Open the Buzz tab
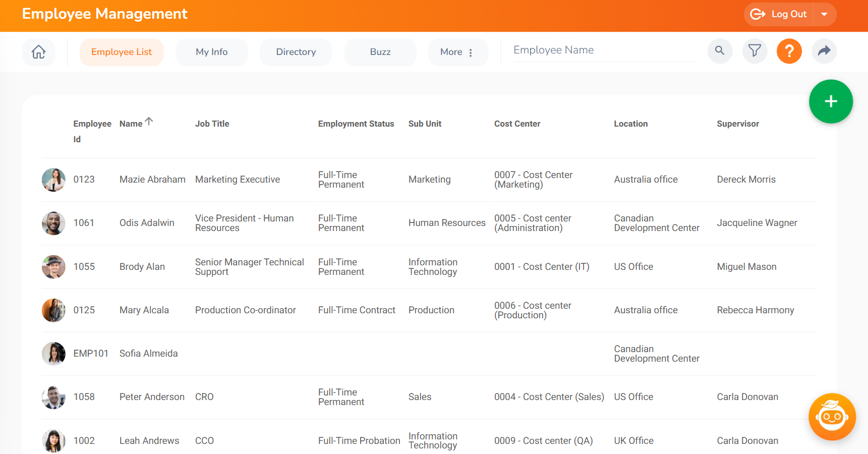Image resolution: width=868 pixels, height=454 pixels. (x=380, y=52)
